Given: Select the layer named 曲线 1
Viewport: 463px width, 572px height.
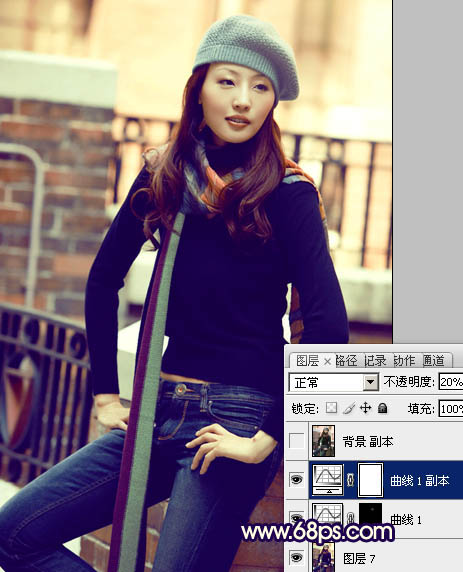Looking at the screenshot, I should click(406, 519).
